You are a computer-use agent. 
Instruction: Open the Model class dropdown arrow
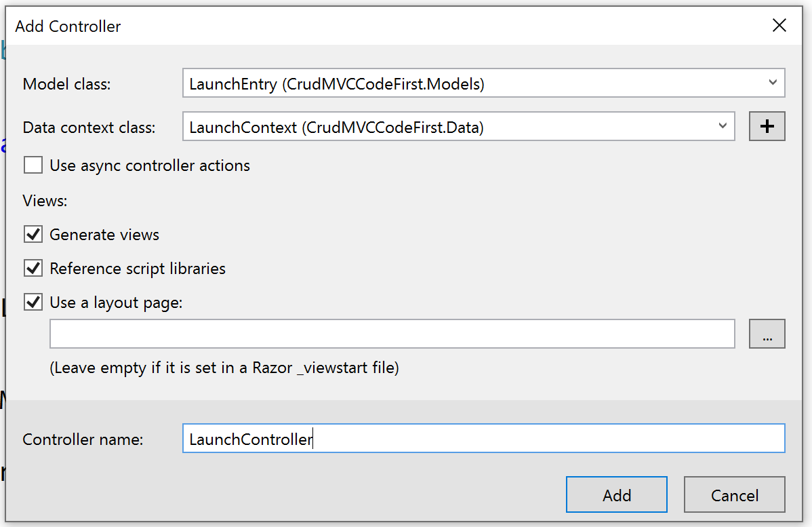[x=773, y=83]
